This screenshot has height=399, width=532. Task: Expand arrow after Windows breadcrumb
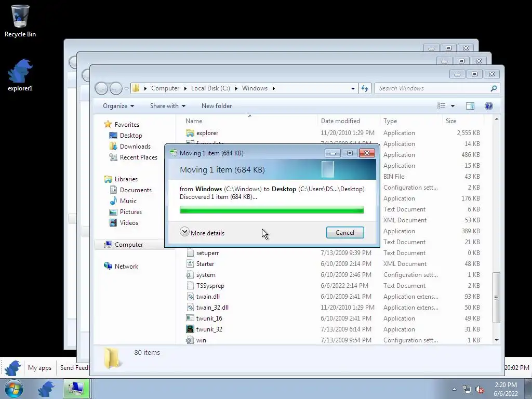click(273, 88)
